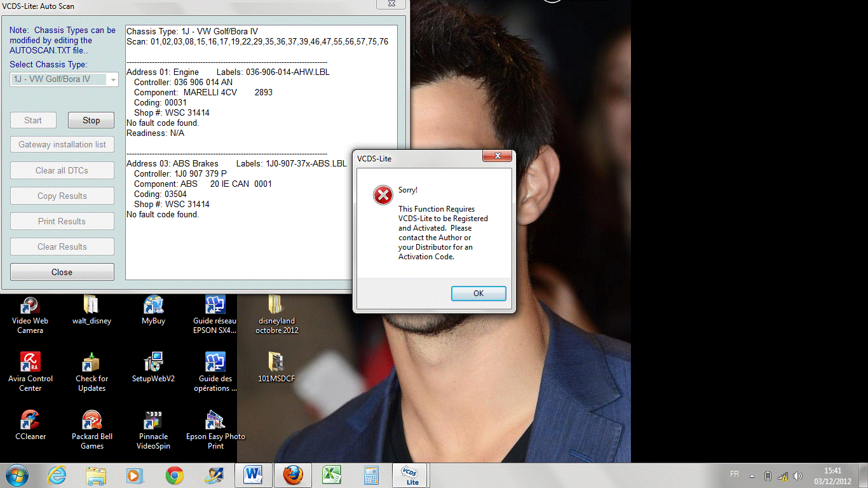Click the red error icon in the dialog

(383, 195)
